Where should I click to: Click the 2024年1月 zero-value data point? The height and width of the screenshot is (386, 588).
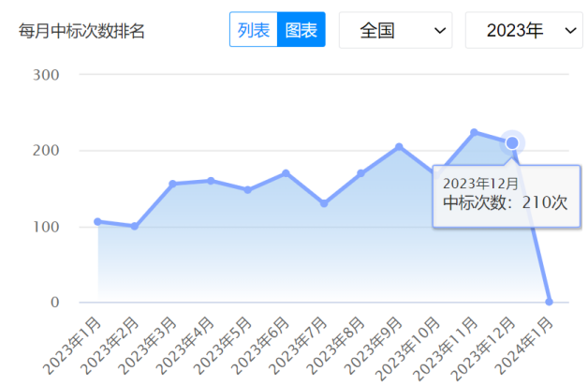pos(550,302)
